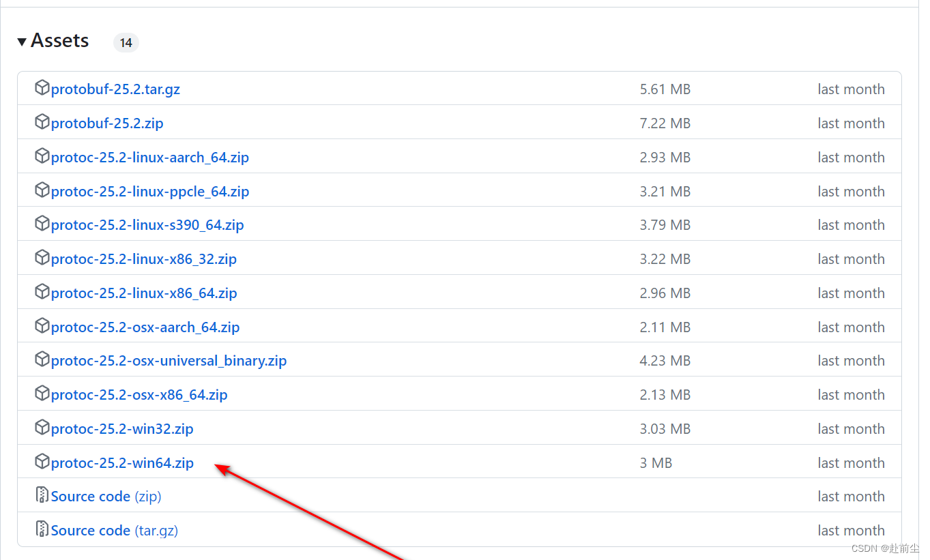Download protoc-25.2-linux-x86_32.zip
Image resolution: width=930 pixels, height=560 pixels.
[144, 259]
